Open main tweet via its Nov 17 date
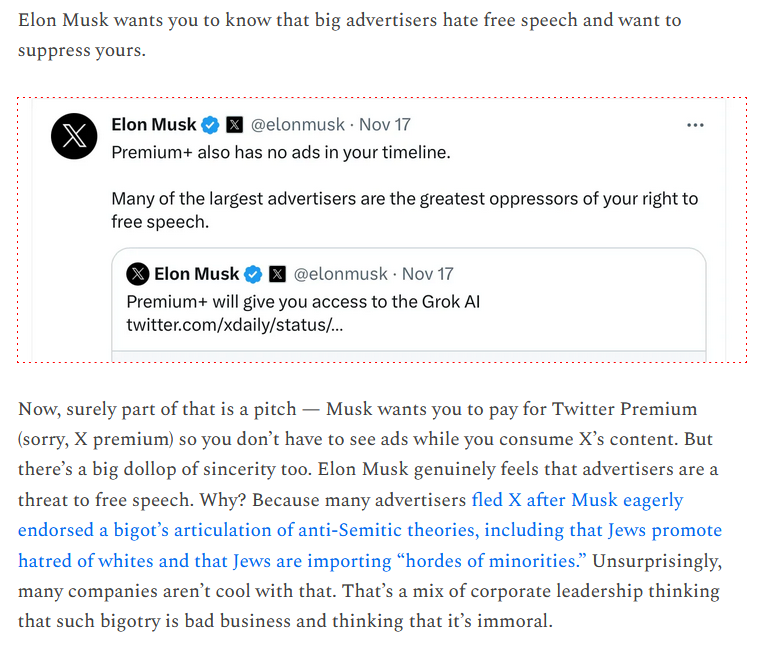The image size is (763, 646). click(x=385, y=125)
